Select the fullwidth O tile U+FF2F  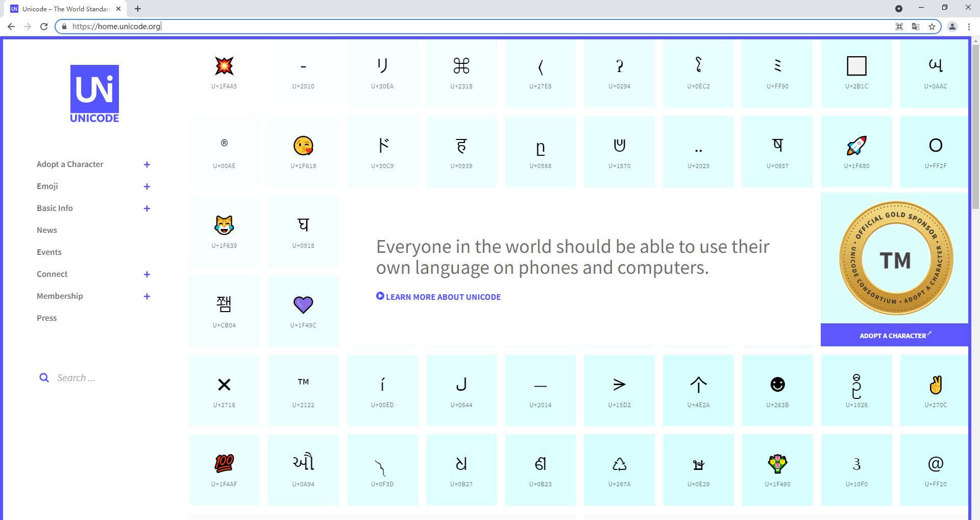coord(935,152)
